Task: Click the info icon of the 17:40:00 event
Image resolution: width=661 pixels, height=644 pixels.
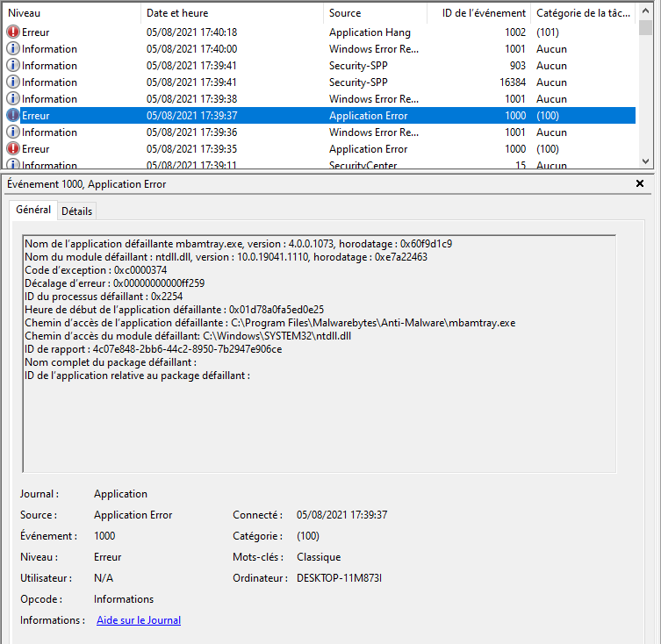Action: (13, 49)
